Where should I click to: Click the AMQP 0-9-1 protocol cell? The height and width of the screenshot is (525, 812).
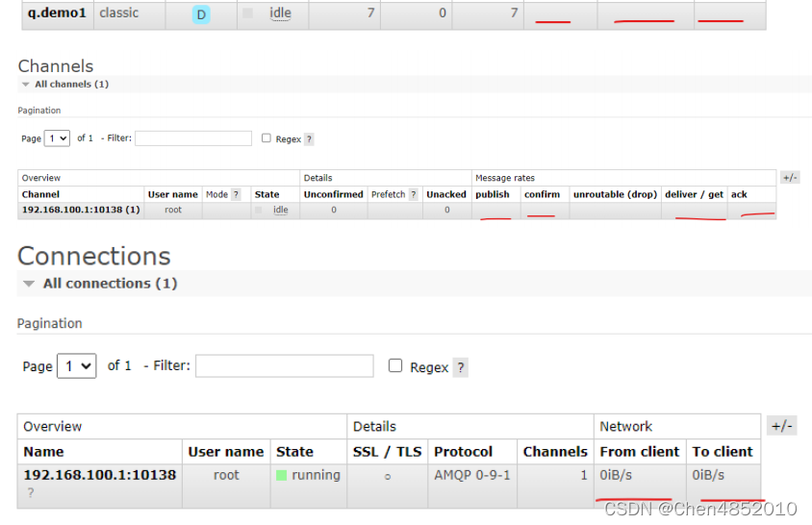pyautogui.click(x=472, y=475)
